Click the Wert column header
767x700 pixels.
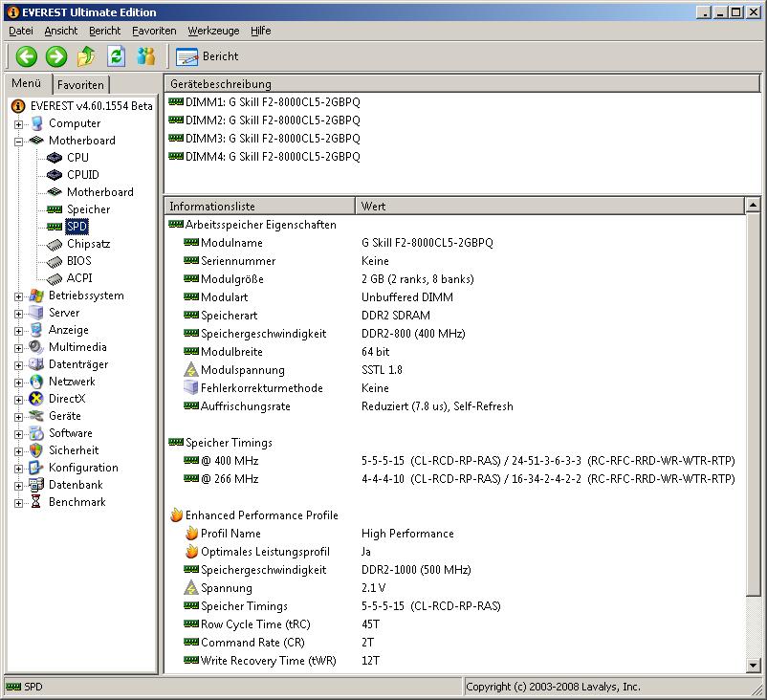coord(550,207)
